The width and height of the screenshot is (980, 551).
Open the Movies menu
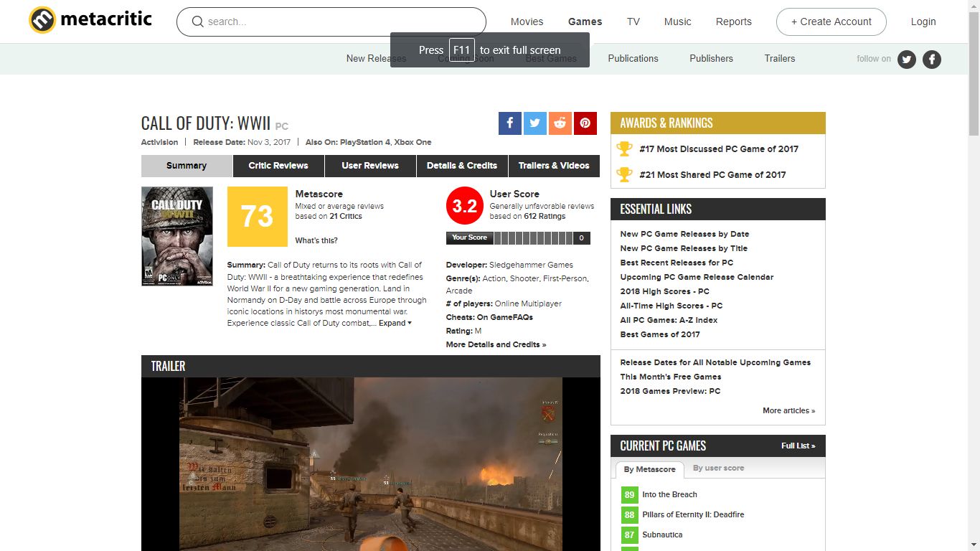point(527,22)
